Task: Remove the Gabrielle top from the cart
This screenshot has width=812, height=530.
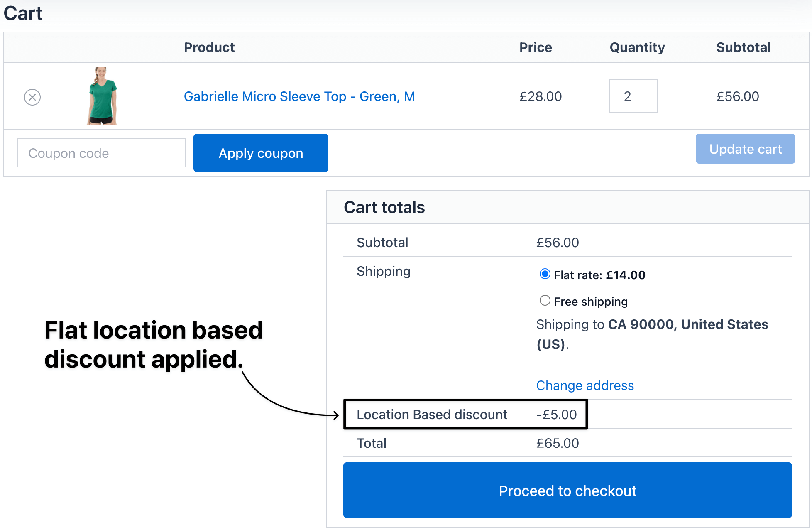Action: (32, 97)
